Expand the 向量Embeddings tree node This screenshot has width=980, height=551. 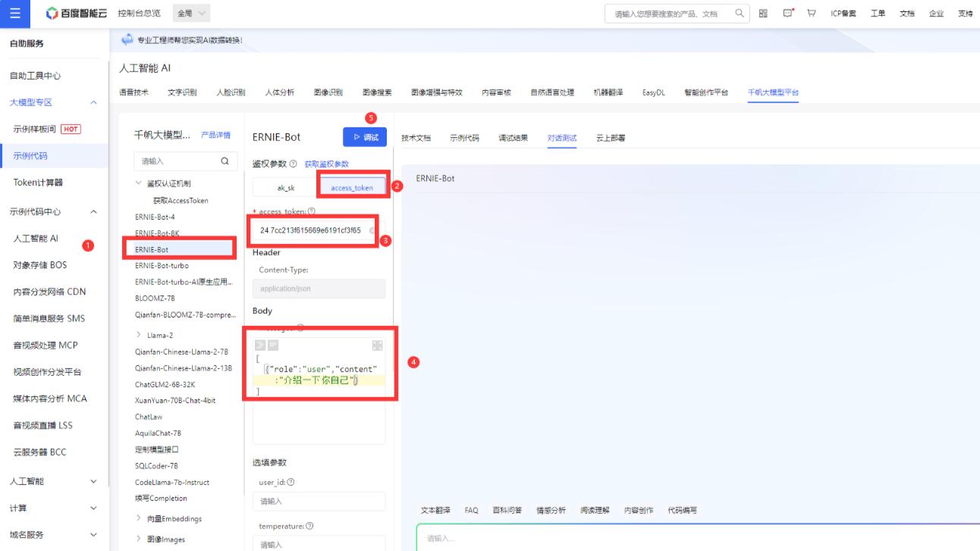[x=139, y=518]
